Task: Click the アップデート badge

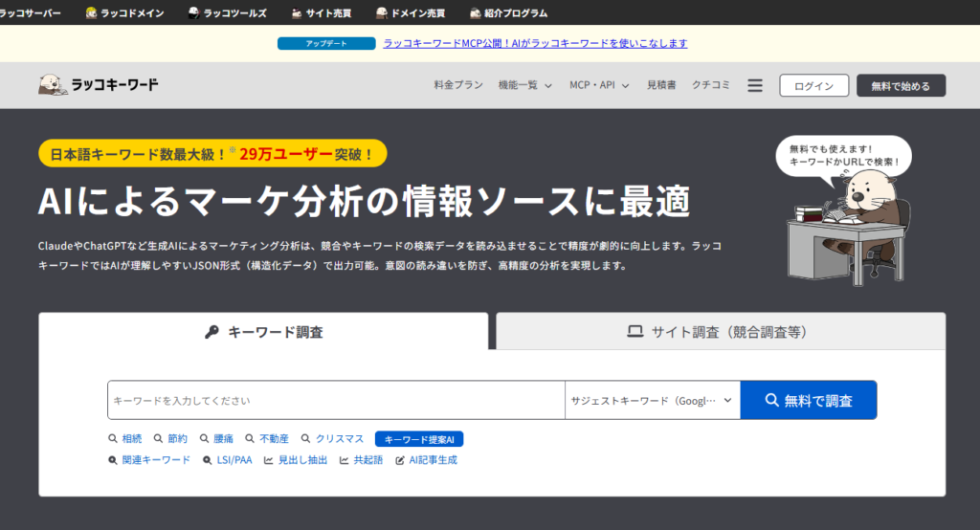Action: (x=326, y=43)
